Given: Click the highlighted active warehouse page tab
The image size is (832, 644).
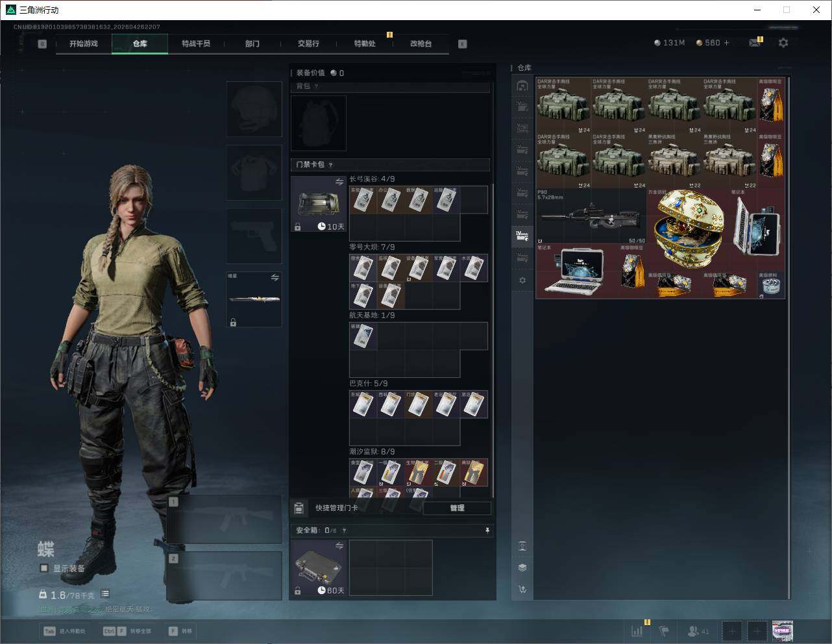Looking at the screenshot, I should point(522,236).
